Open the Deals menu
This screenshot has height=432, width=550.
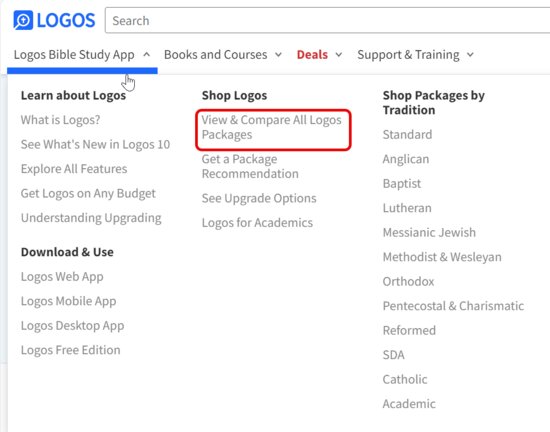pyautogui.click(x=312, y=55)
